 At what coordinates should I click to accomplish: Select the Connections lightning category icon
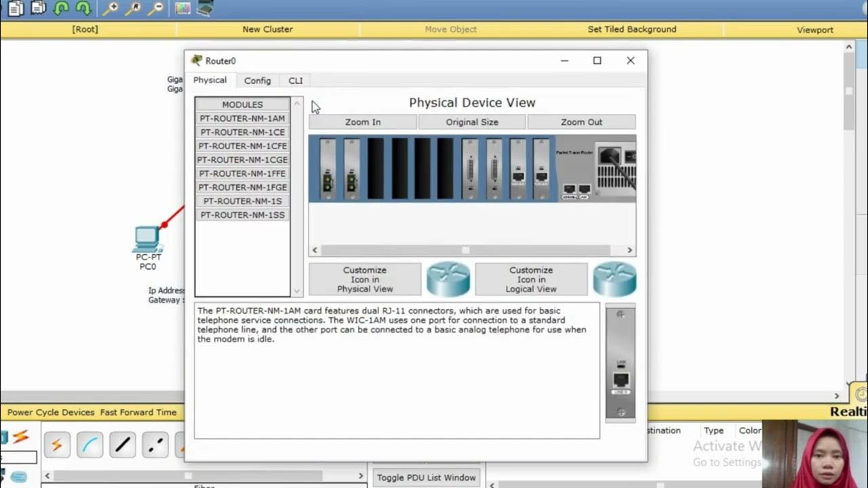pyautogui.click(x=20, y=437)
